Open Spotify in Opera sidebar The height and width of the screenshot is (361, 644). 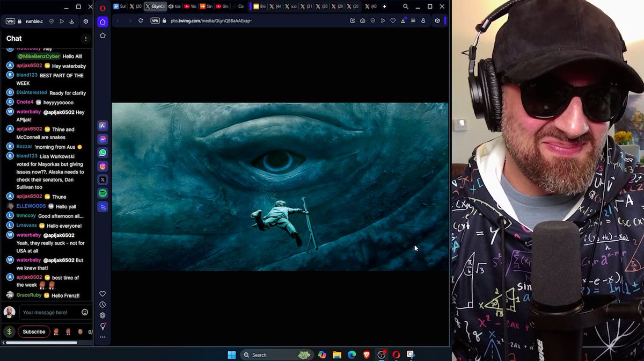click(103, 193)
